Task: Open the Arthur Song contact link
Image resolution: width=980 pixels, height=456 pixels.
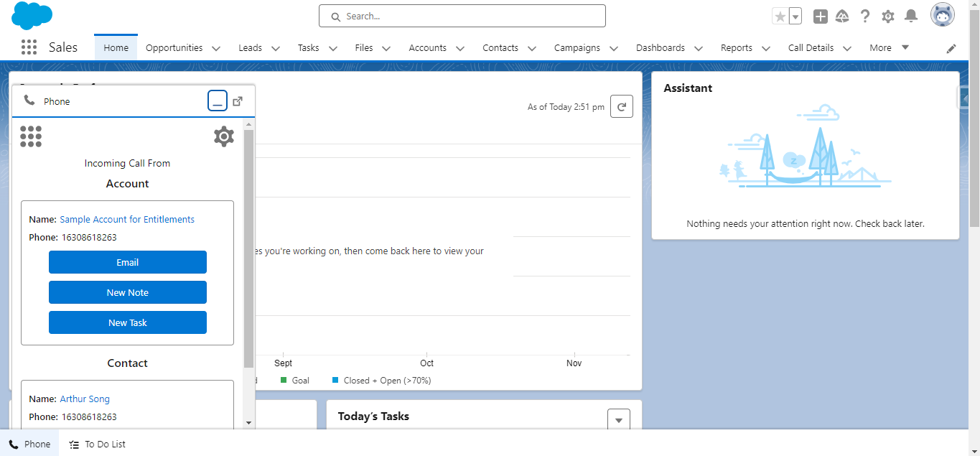Action: (x=85, y=399)
